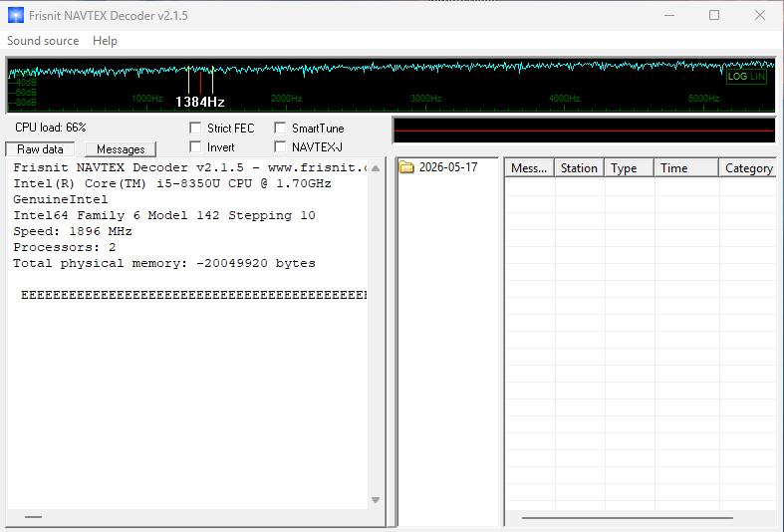
Task: Click the 'Total physical memory' line
Action: click(164, 263)
